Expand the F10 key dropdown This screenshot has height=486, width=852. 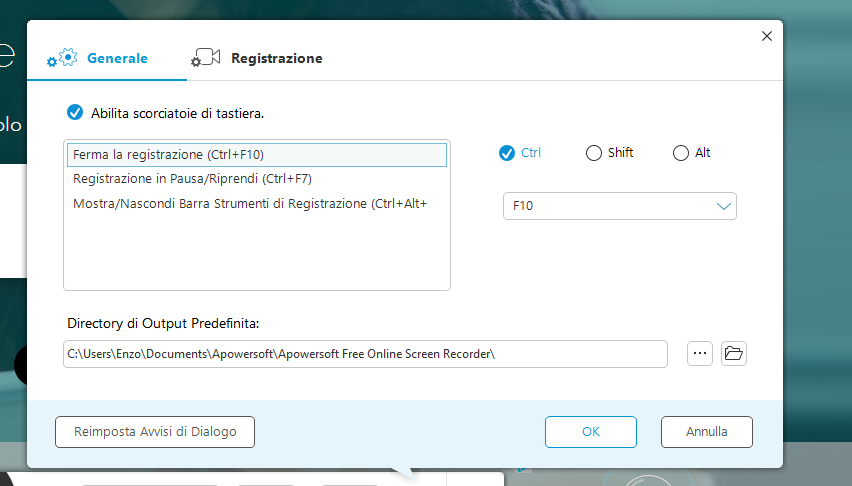(x=724, y=206)
